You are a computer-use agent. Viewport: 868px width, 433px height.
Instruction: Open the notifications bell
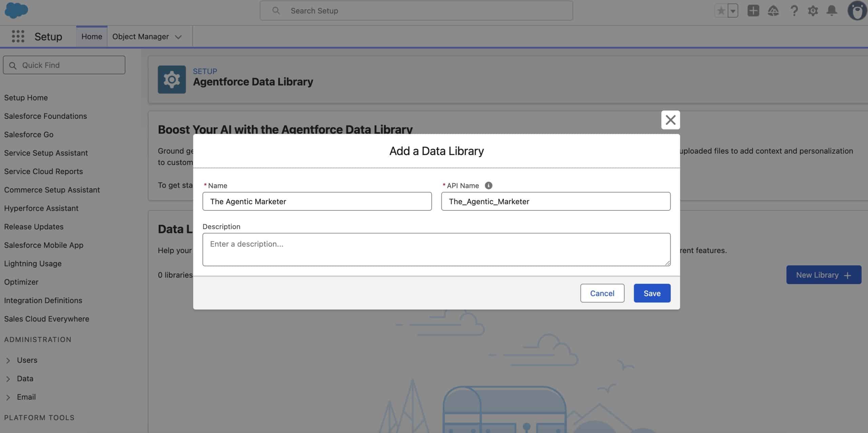tap(832, 11)
